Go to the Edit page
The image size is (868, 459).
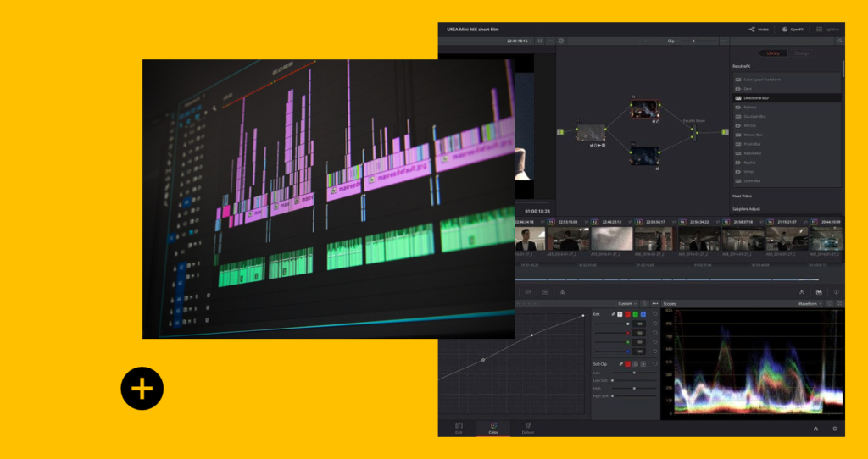459,428
